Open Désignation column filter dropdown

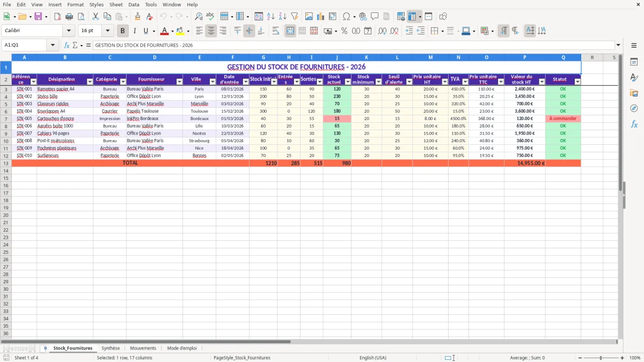(x=90, y=82)
